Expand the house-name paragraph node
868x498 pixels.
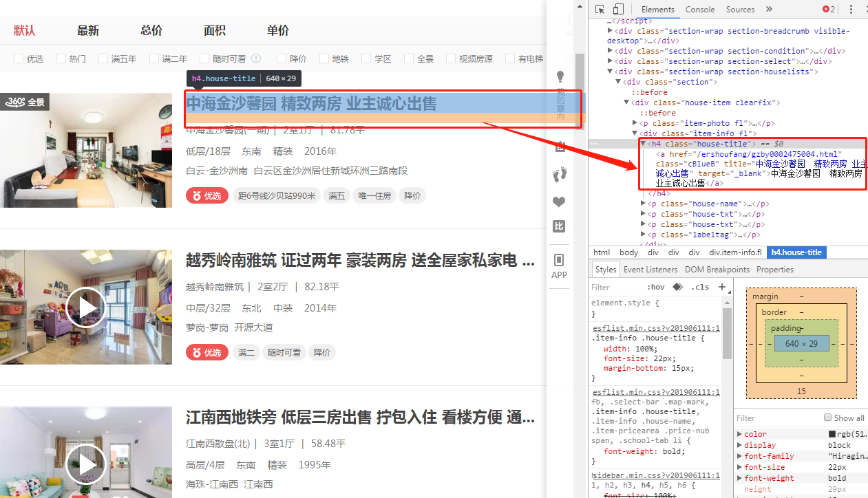[x=643, y=204]
